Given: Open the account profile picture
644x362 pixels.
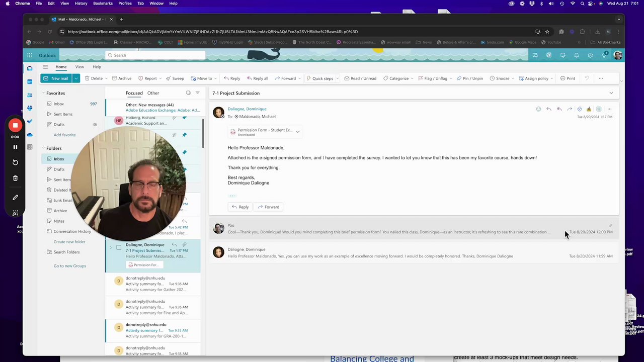Looking at the screenshot, I should pyautogui.click(x=618, y=55).
